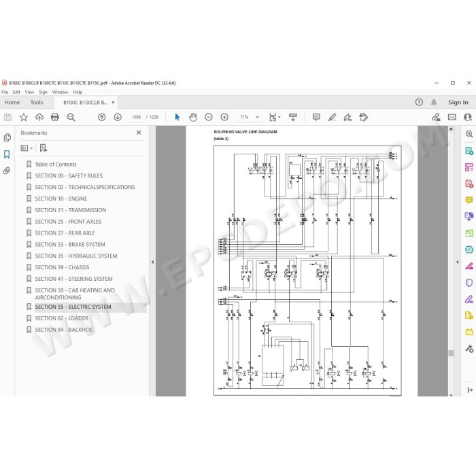
Task: Switch to Read mode scrolling icon
Action: tap(293, 117)
